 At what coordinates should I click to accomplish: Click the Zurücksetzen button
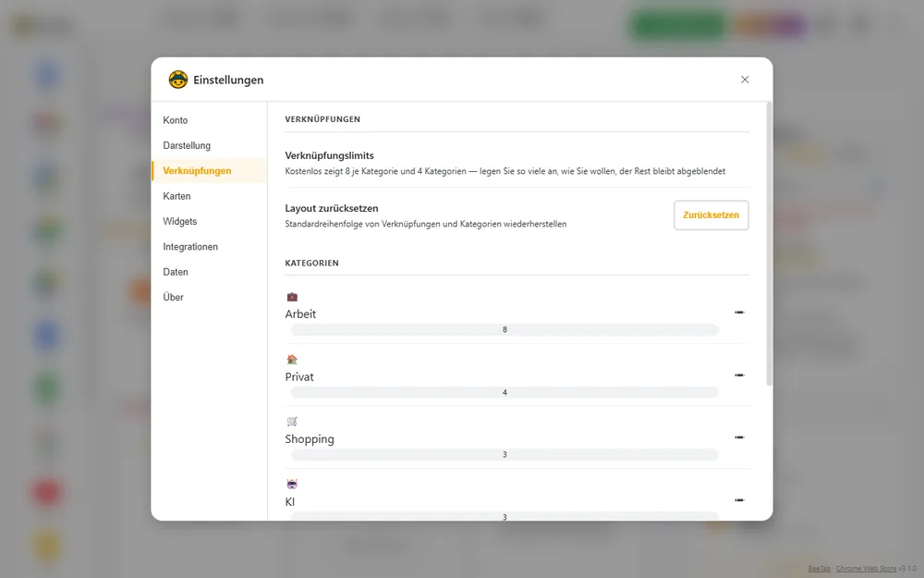point(711,215)
